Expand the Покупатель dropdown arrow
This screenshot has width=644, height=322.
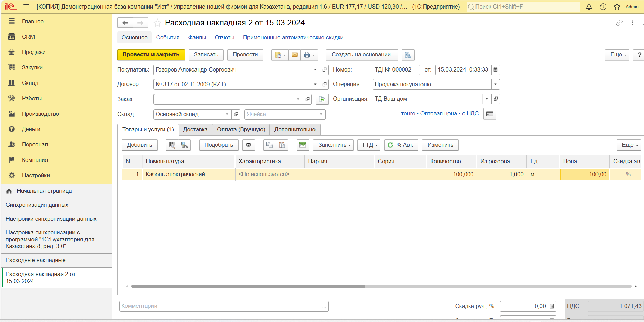point(315,70)
